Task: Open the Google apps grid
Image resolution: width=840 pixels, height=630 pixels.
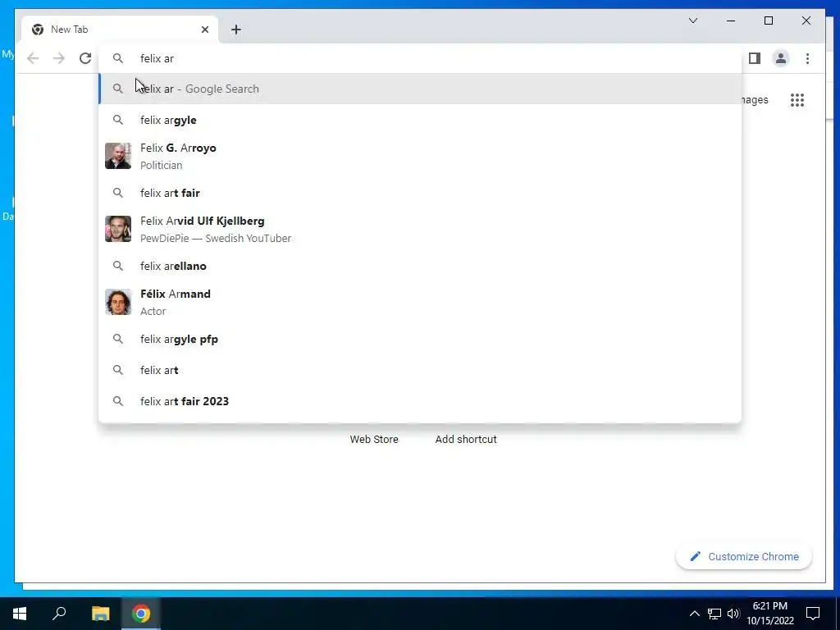Action: (797, 99)
